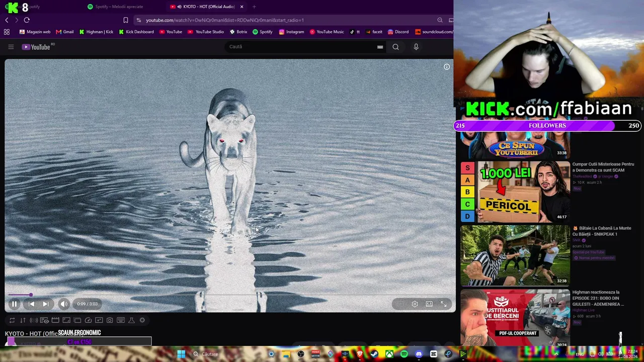The height and width of the screenshot is (362, 644).
Task: Open Cumpar Cutii Misterioase video title
Action: [x=603, y=167]
